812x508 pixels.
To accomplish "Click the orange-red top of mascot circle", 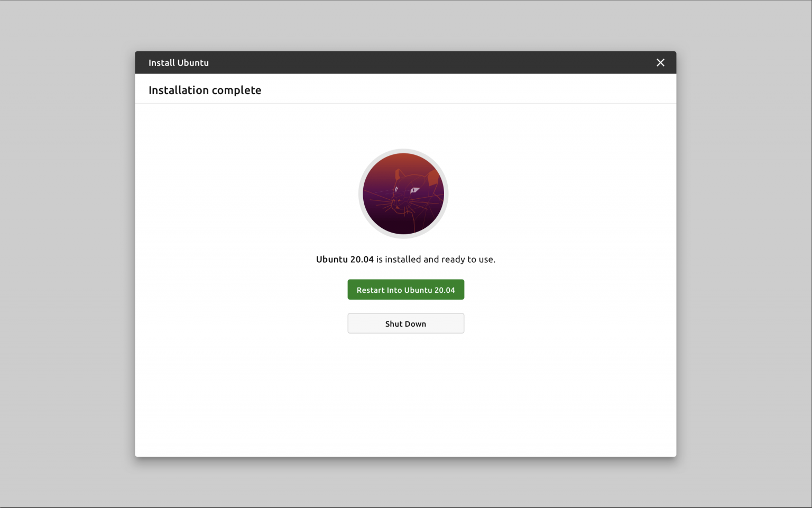I will (403, 160).
